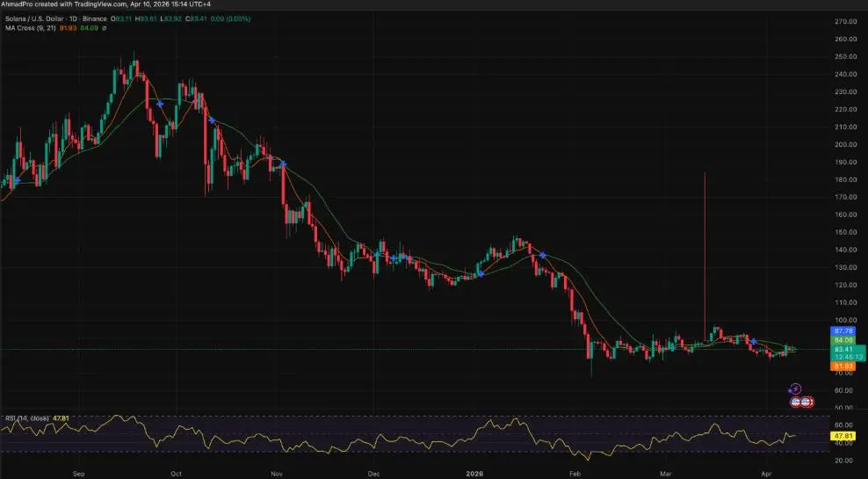Click the purple lightning event icon
This screenshot has width=868, height=479.
pos(794,389)
